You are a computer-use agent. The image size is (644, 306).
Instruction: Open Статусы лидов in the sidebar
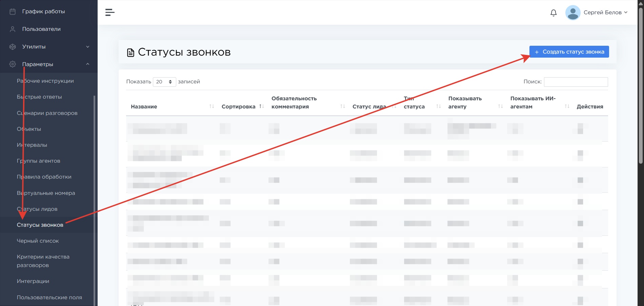pos(37,209)
